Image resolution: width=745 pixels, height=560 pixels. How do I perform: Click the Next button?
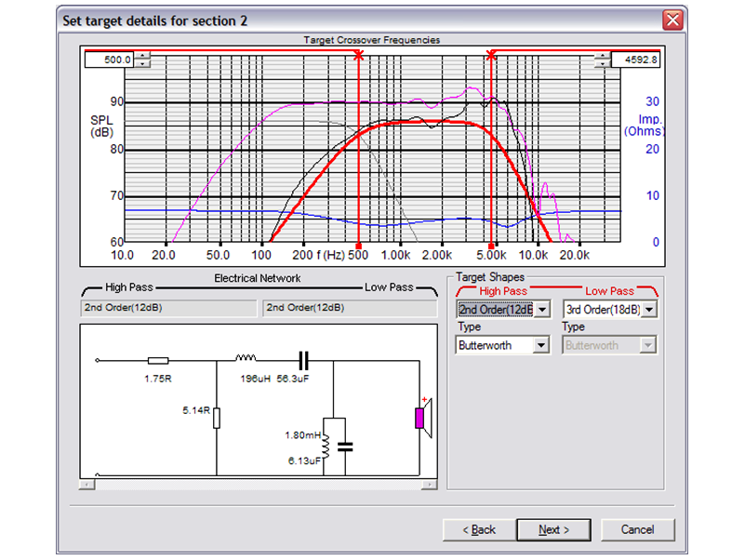click(x=554, y=529)
